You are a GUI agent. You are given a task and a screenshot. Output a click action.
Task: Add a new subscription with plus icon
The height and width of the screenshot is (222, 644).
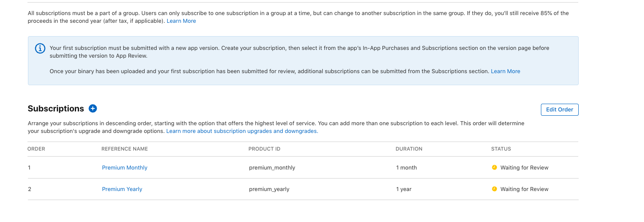click(x=93, y=108)
